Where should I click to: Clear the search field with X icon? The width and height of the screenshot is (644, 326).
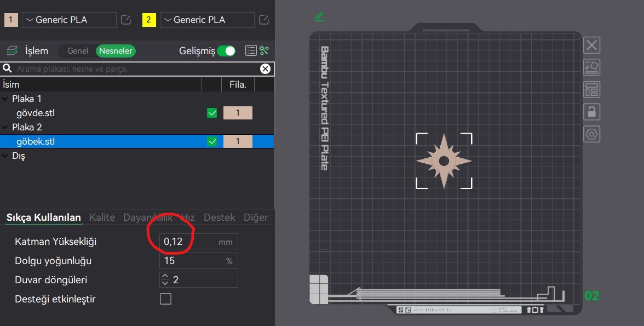tap(265, 69)
